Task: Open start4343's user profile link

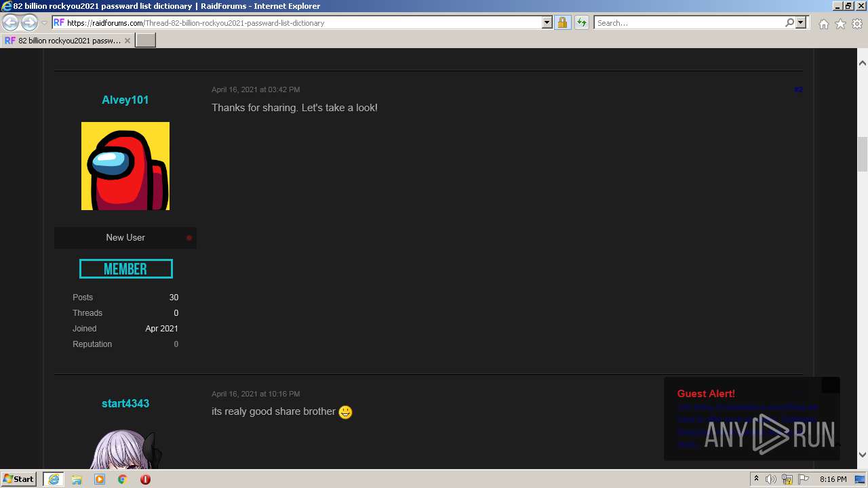Action: tap(125, 403)
